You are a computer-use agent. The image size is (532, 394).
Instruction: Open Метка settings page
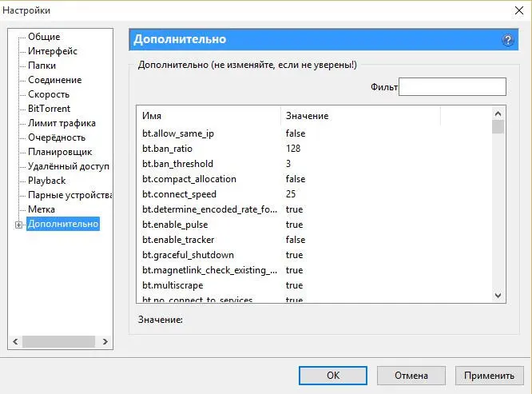click(x=42, y=209)
